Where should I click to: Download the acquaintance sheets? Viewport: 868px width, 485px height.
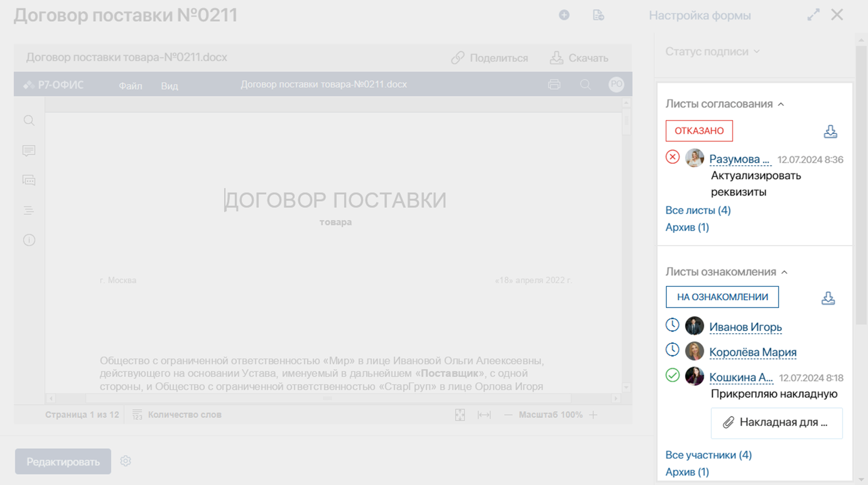tap(828, 298)
